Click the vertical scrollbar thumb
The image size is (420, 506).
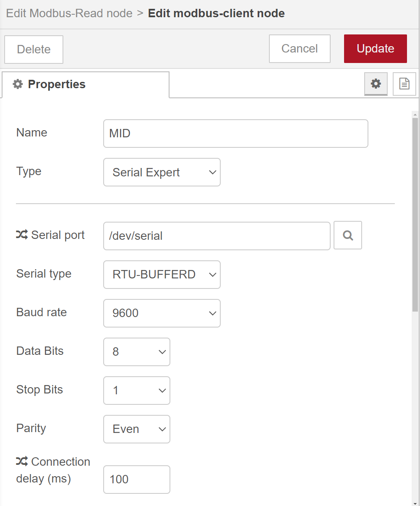415,215
